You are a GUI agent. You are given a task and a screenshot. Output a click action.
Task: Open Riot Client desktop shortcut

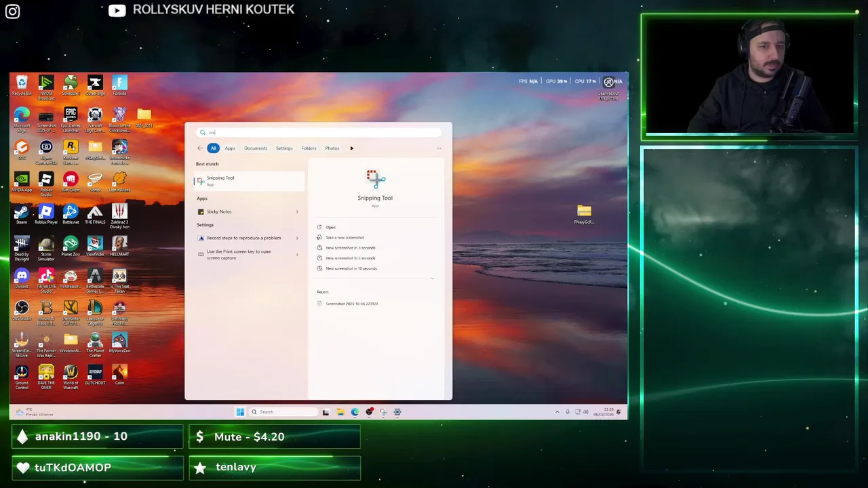pos(71,182)
